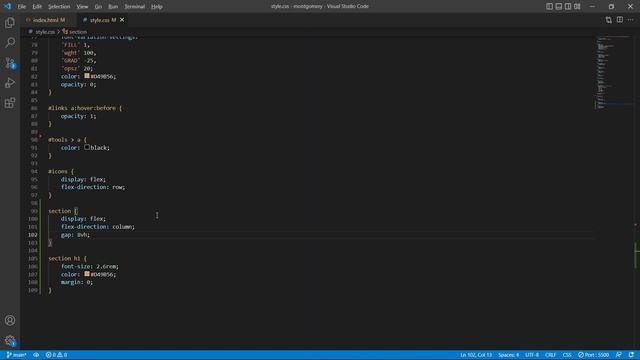Open the Source Control view
640x360 pixels.
pyautogui.click(x=10, y=63)
